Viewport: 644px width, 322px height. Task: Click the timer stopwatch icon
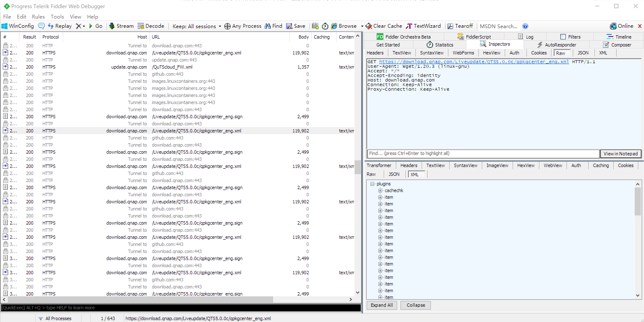point(325,26)
